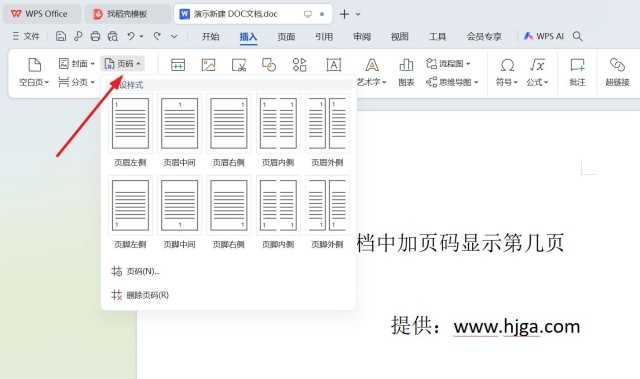Screen dimensions: 640x379
Task: Expand the 分页 page break dropdown
Action: click(93, 82)
